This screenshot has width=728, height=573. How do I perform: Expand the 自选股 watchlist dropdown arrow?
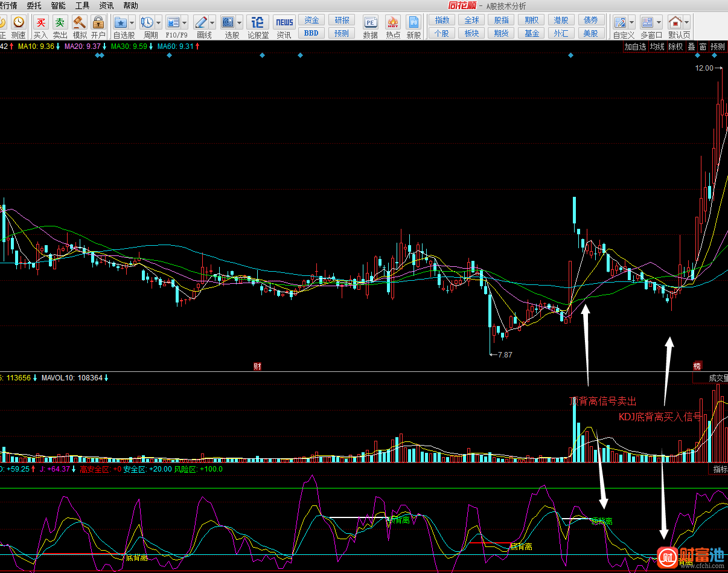point(132,23)
